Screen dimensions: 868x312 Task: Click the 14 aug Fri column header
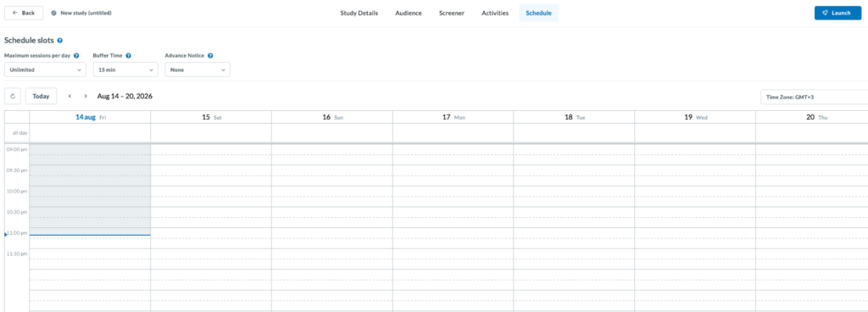90,117
